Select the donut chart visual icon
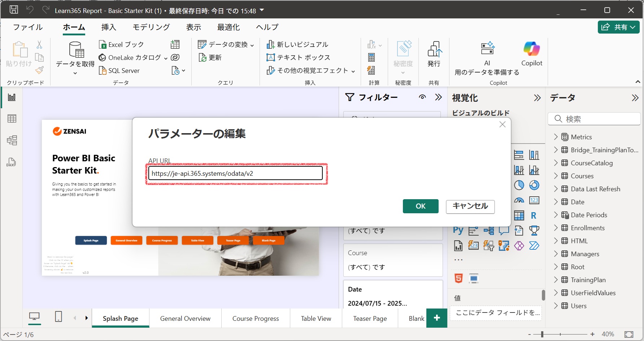 click(x=534, y=185)
